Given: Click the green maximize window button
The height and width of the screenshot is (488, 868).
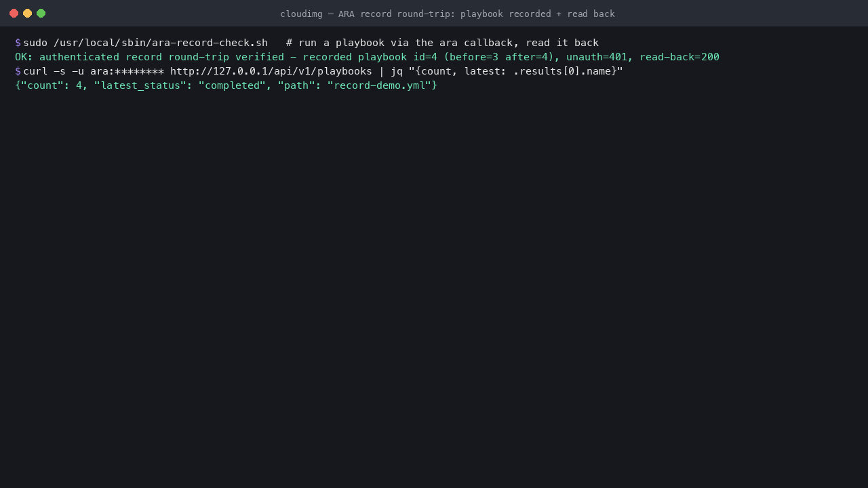Looking at the screenshot, I should 41,14.
